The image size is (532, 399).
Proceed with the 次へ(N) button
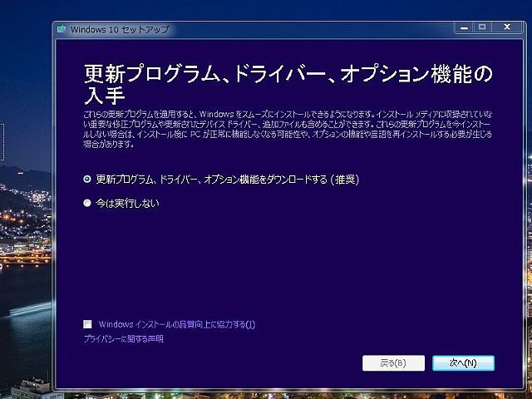pos(463,363)
